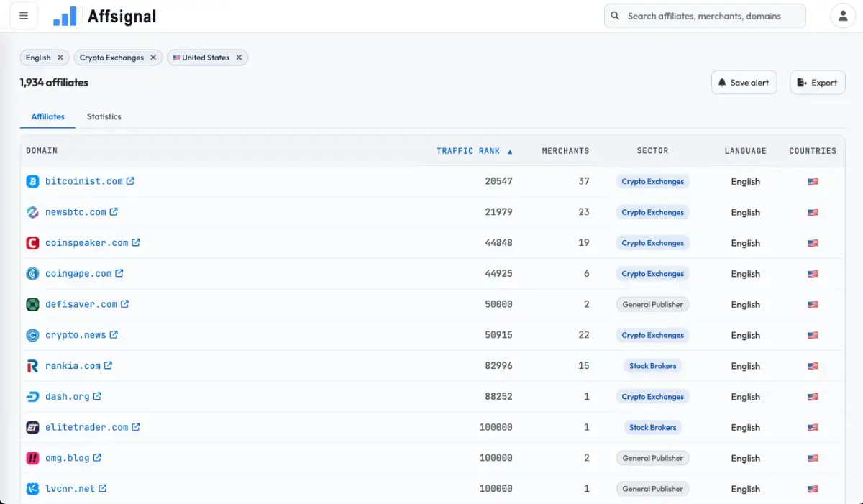The width and height of the screenshot is (863, 504).
Task: Click the search magnifier icon
Action: (x=615, y=16)
